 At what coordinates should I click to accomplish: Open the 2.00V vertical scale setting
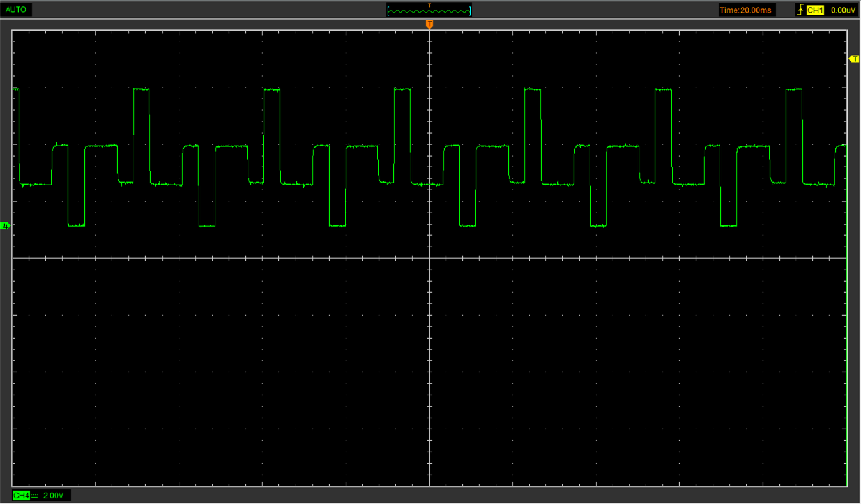pos(53,496)
